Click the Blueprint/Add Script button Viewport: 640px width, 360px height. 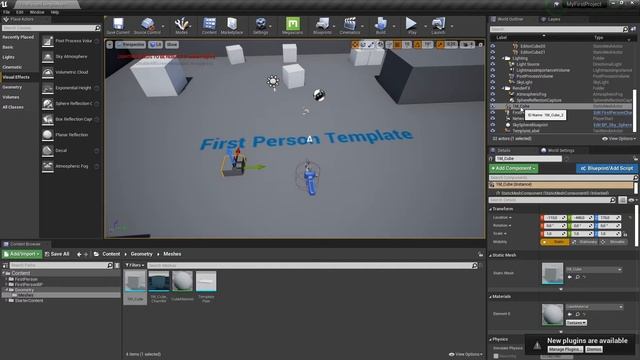pyautogui.click(x=607, y=168)
